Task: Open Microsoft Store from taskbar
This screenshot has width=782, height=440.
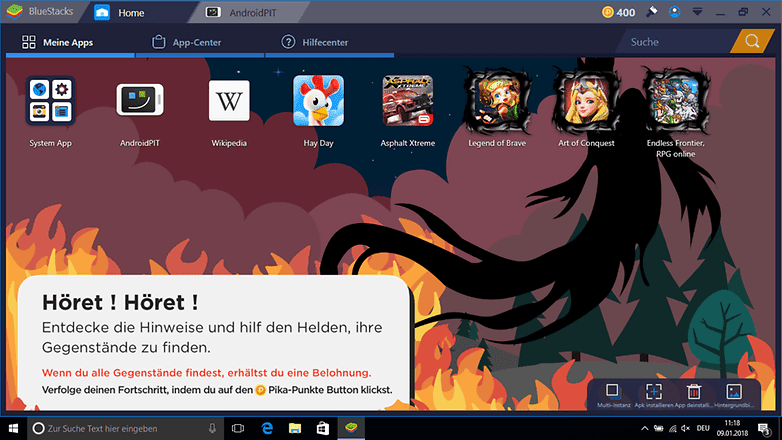Action: pos(323,429)
